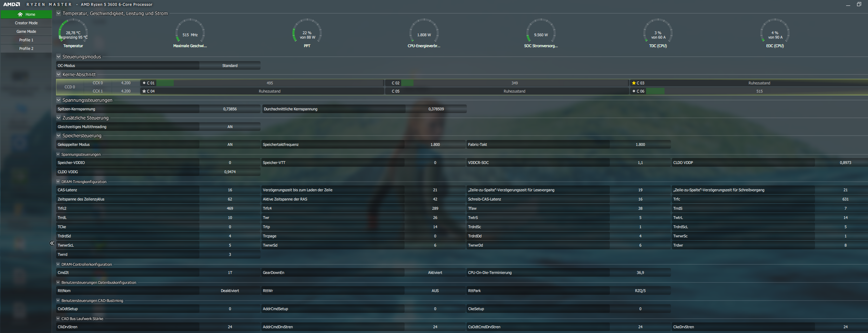
Task: Click the TDC (CPU) gauge
Action: 658,33
